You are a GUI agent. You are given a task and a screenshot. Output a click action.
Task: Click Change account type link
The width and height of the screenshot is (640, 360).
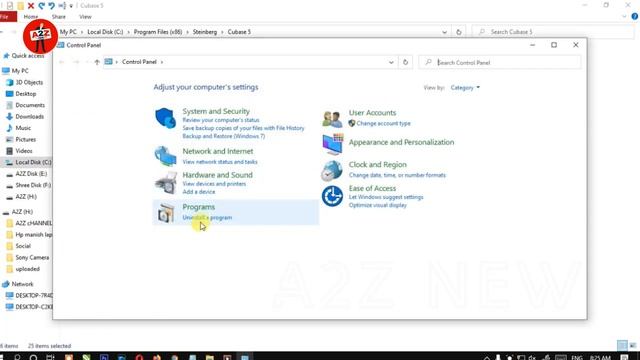[384, 123]
